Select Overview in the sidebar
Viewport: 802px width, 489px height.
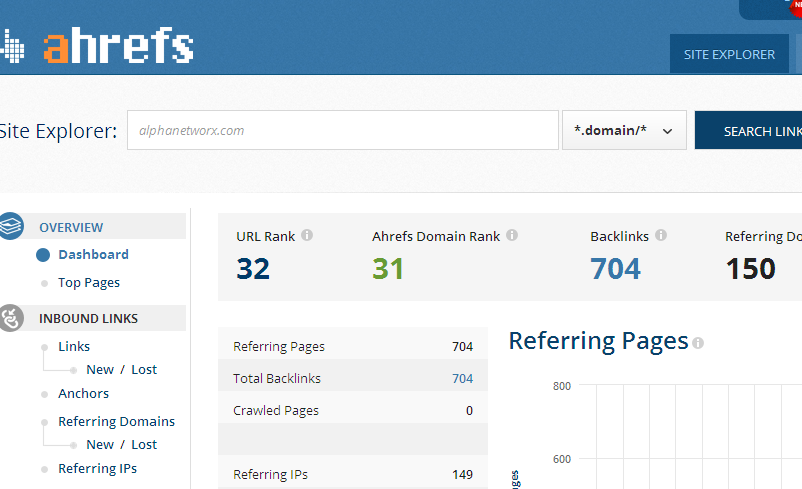(71, 228)
